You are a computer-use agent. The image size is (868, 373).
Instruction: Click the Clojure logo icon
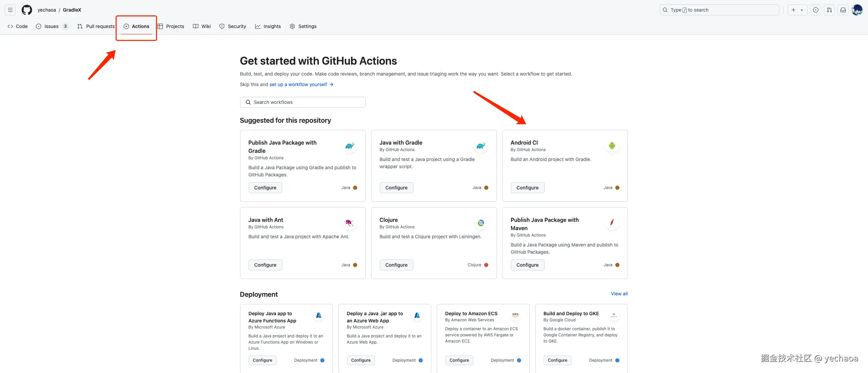480,223
